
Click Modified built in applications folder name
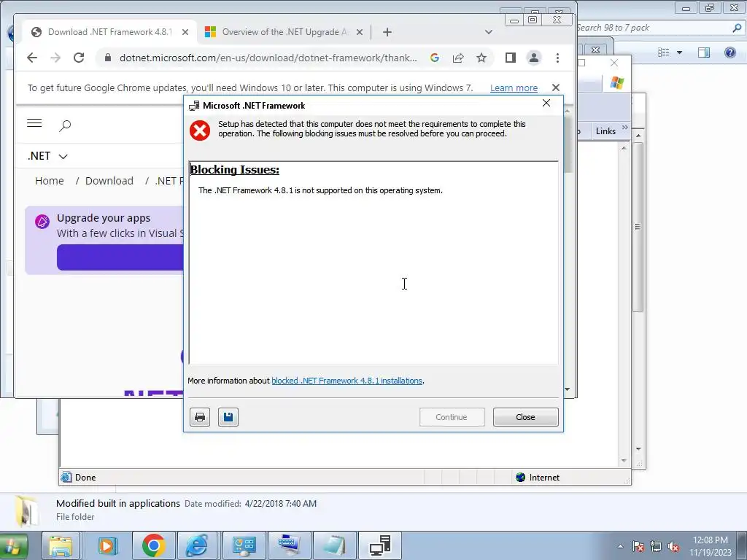point(118,503)
